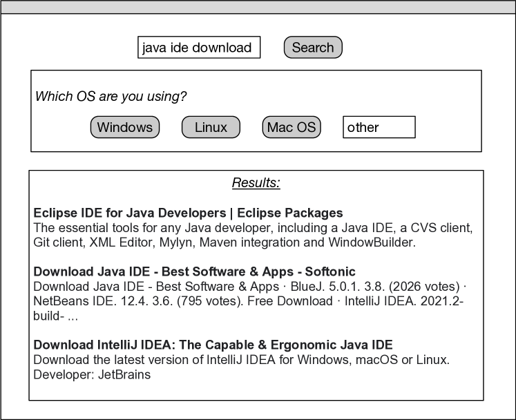Click the IntelliJ "Download the latest version" text

click(117, 360)
